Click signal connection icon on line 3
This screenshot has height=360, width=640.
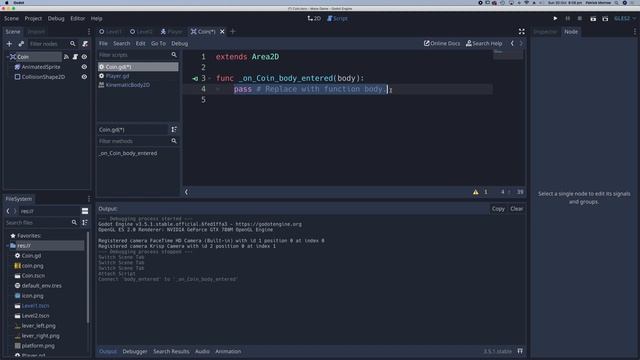pos(195,78)
